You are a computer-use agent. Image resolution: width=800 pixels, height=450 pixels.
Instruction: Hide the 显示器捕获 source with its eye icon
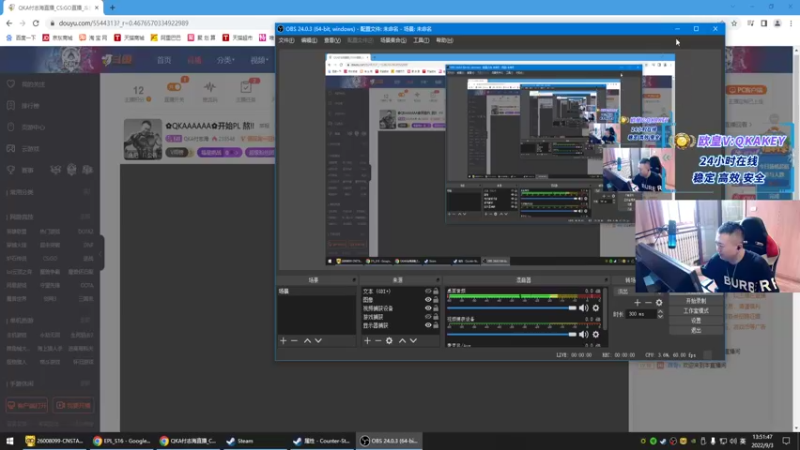tap(428, 325)
